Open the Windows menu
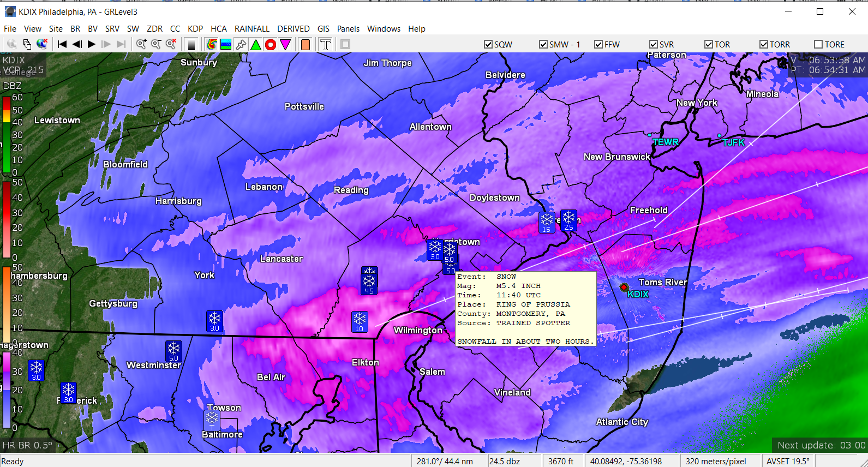This screenshot has height=467, width=868. click(384, 29)
